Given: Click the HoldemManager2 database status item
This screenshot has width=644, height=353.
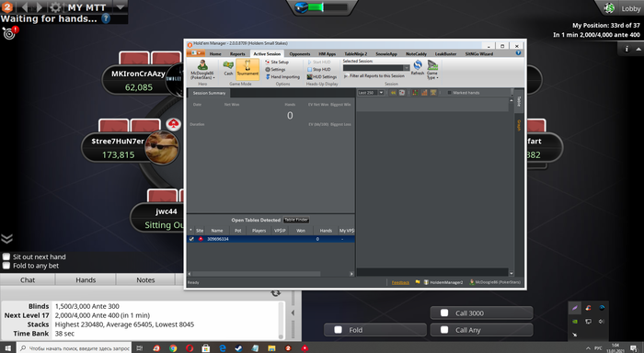Looking at the screenshot, I should pos(443,282).
